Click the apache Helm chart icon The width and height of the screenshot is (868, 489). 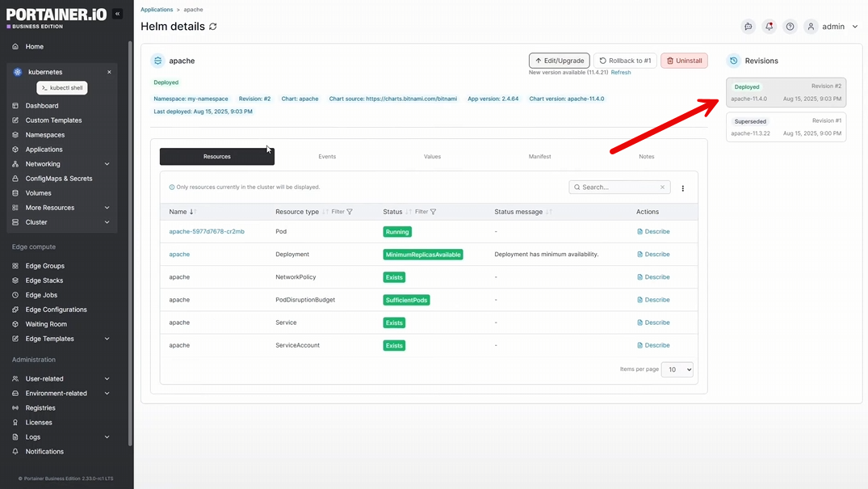coord(157,61)
